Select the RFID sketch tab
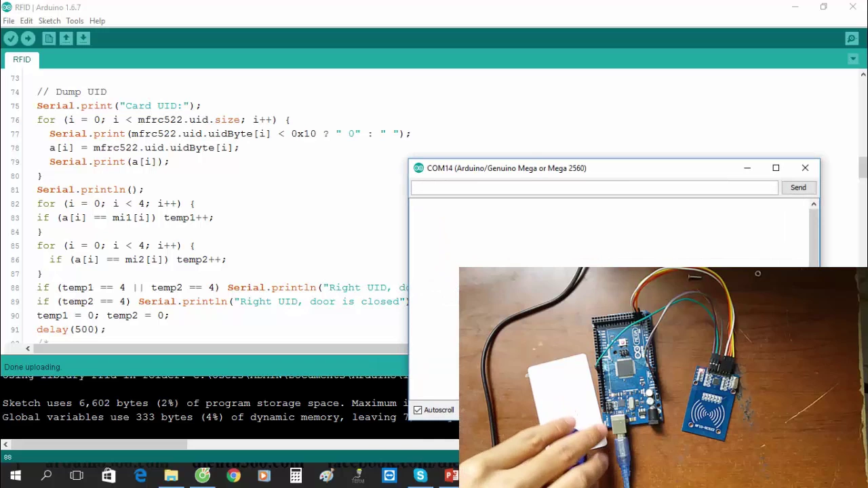 pos(22,60)
